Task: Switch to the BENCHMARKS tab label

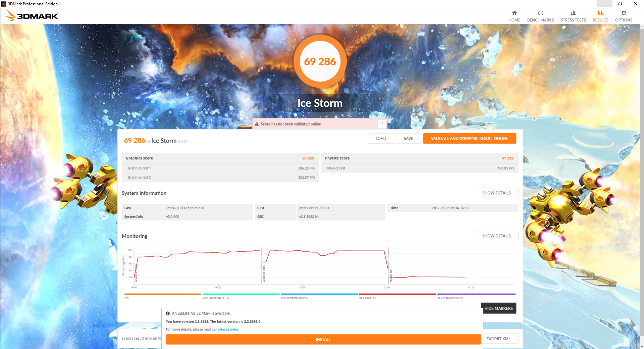Action: coord(540,20)
